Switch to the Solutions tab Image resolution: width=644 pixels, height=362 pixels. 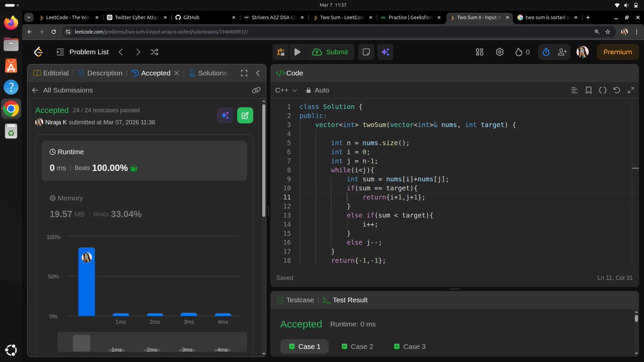coord(208,73)
